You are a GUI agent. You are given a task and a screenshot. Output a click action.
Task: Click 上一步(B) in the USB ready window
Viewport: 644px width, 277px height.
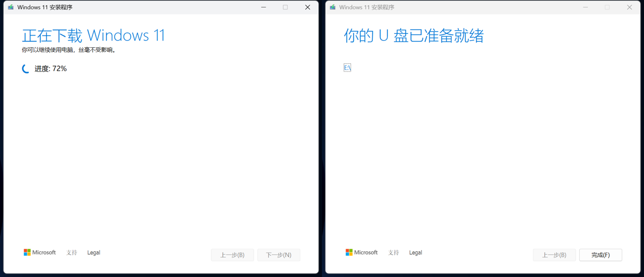[x=554, y=255]
